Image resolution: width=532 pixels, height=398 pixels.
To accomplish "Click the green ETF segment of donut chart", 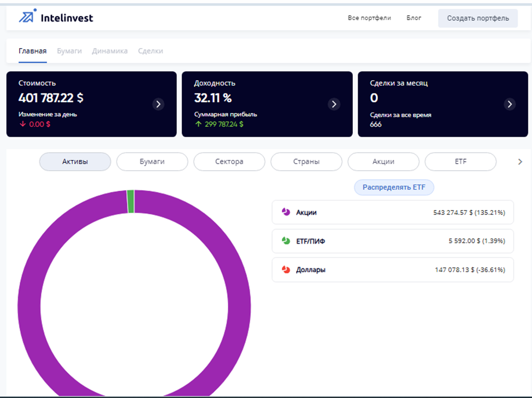I will pyautogui.click(x=131, y=201).
